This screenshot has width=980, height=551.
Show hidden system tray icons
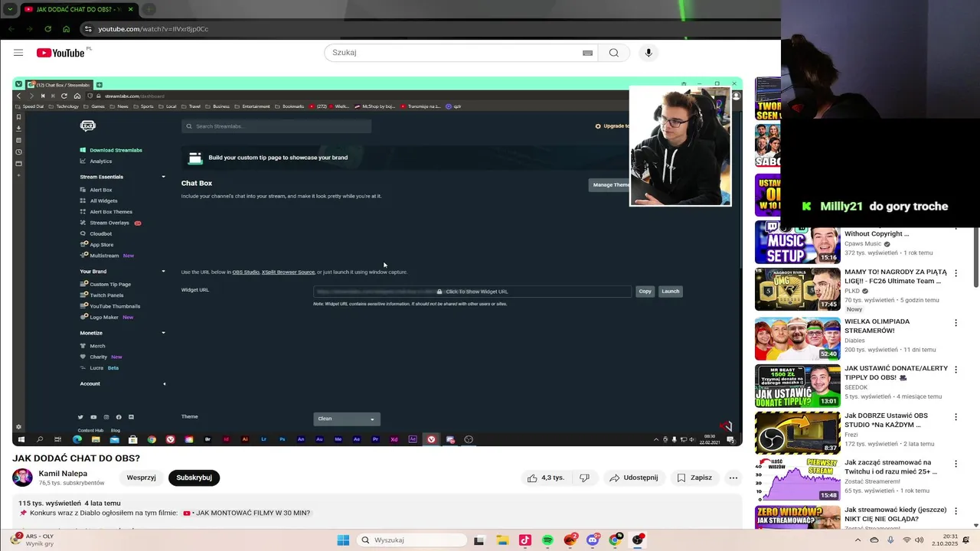860,540
